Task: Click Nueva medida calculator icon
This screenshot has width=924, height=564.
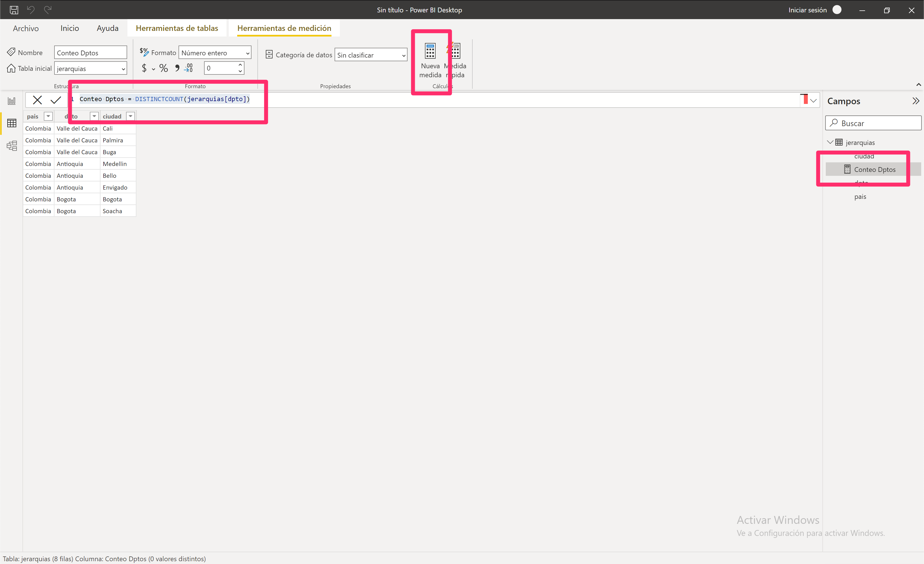Action: coord(430,51)
